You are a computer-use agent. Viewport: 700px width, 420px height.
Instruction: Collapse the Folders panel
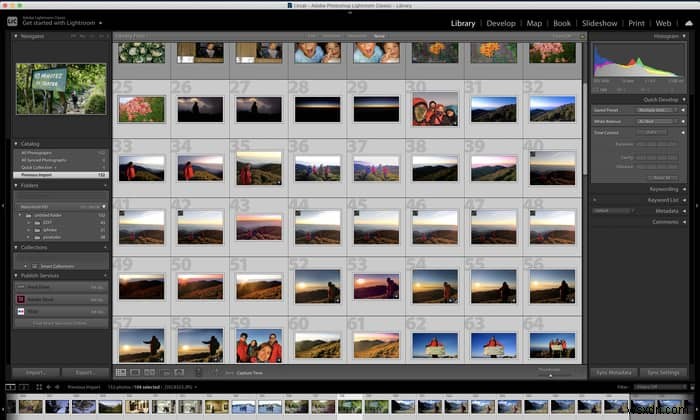(16, 185)
